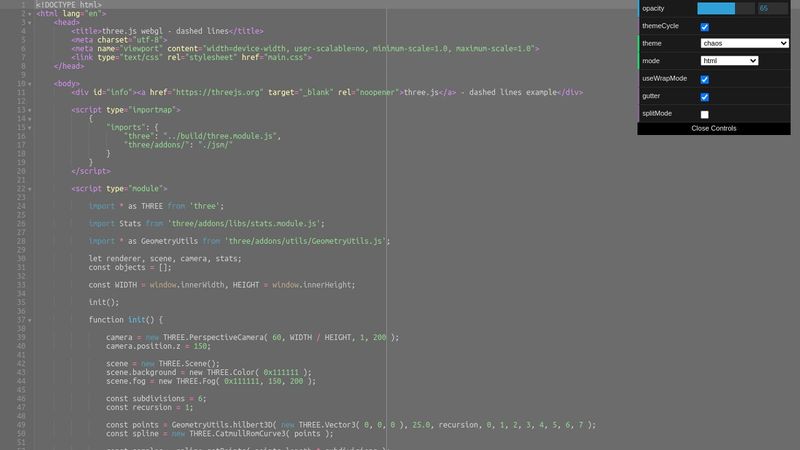
Task: Collapse the JSON brace fold on line 14
Action: [x=30, y=118]
